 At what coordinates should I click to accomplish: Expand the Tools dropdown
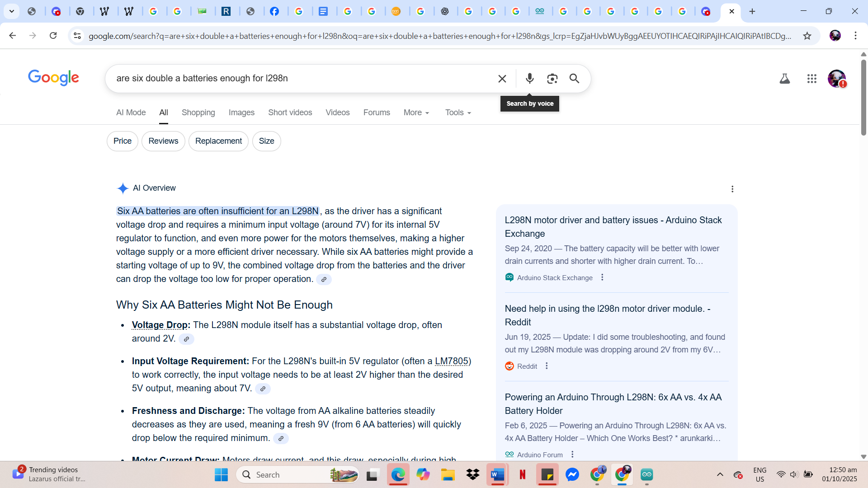coord(458,113)
